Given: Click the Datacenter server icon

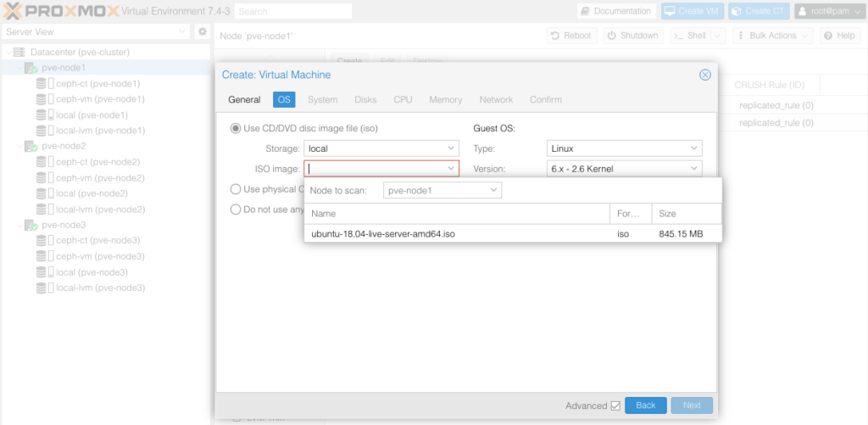Looking at the screenshot, I should (x=19, y=52).
